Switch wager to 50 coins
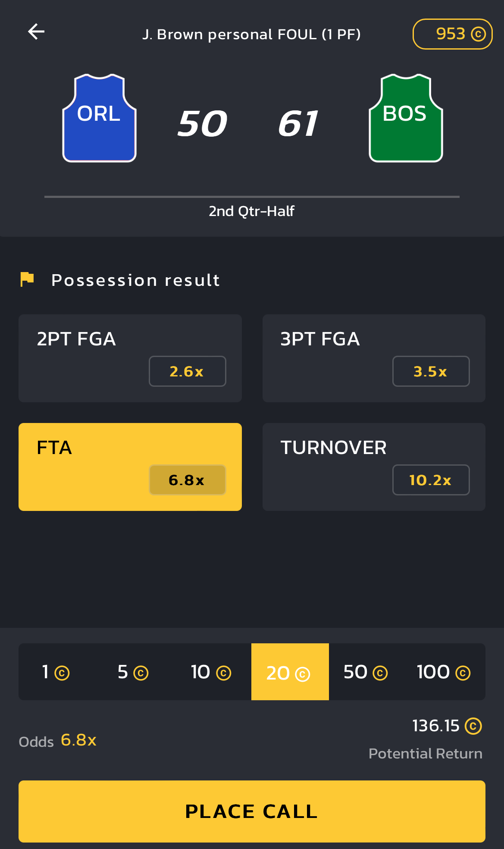 (366, 672)
